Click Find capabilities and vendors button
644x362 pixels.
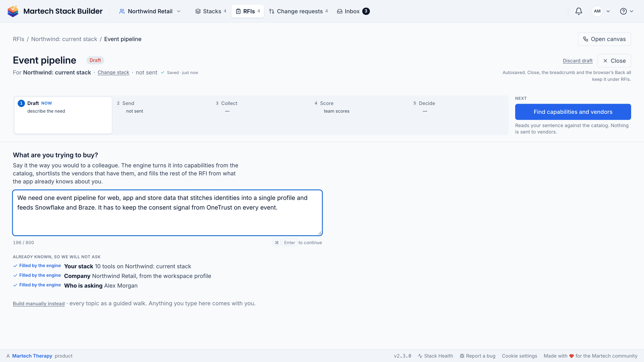coord(573,112)
